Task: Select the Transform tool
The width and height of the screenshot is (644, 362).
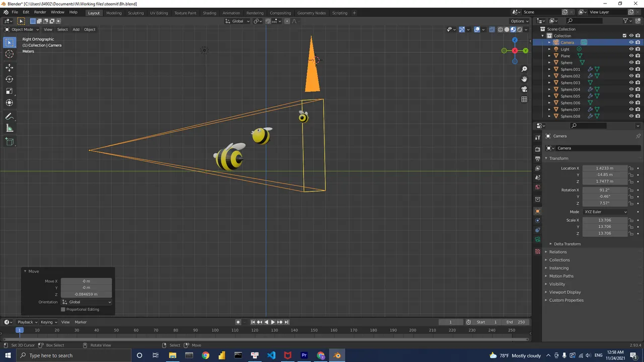Action: point(10,103)
